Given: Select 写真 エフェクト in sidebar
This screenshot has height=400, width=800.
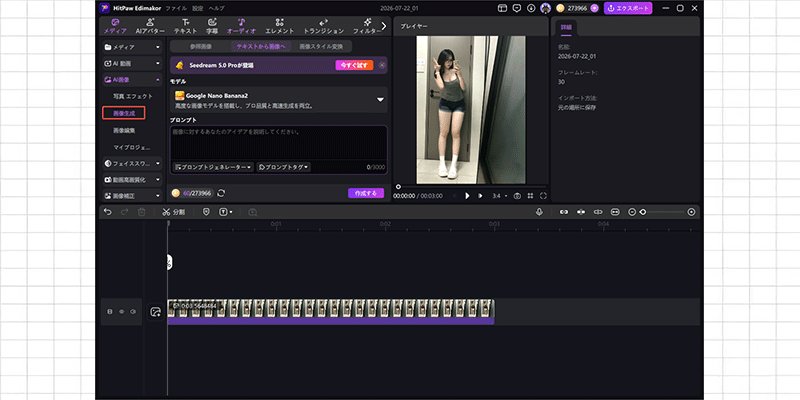Looking at the screenshot, I should point(133,96).
